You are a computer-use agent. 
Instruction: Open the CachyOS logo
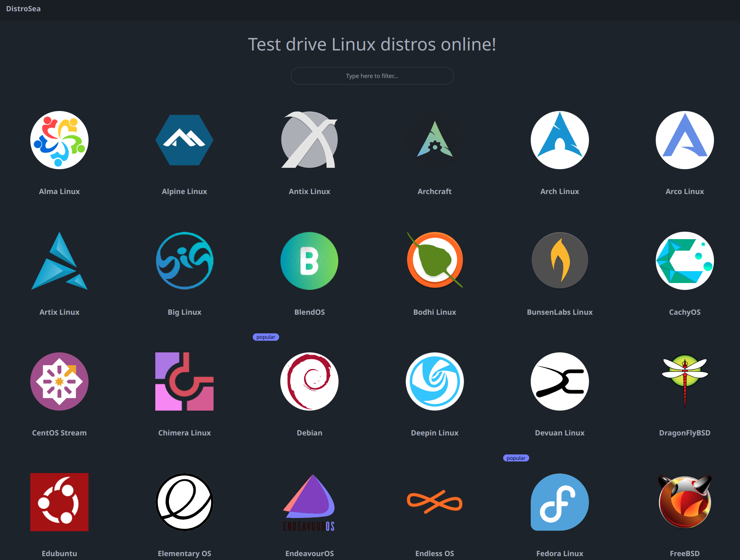685,261
